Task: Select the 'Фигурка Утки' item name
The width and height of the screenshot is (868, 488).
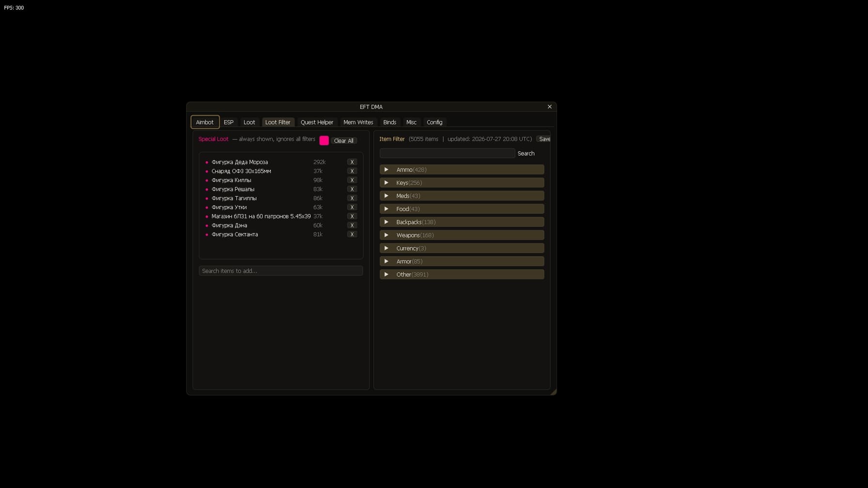Action: 229,207
